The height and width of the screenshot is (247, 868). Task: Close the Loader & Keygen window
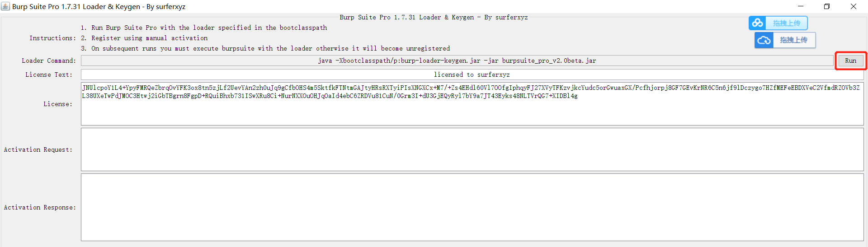(x=854, y=6)
